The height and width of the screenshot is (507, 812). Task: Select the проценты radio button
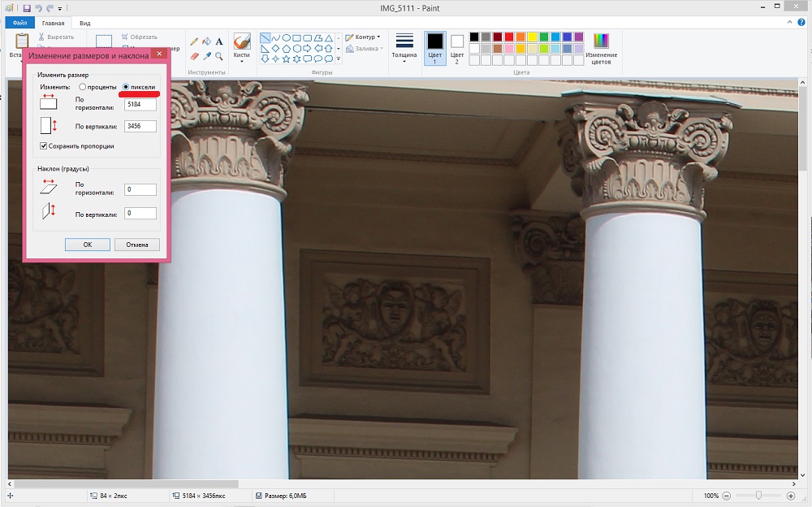coord(83,87)
